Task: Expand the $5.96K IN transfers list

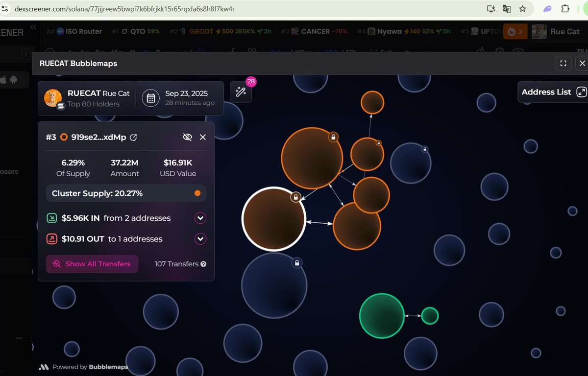Action: (200, 218)
